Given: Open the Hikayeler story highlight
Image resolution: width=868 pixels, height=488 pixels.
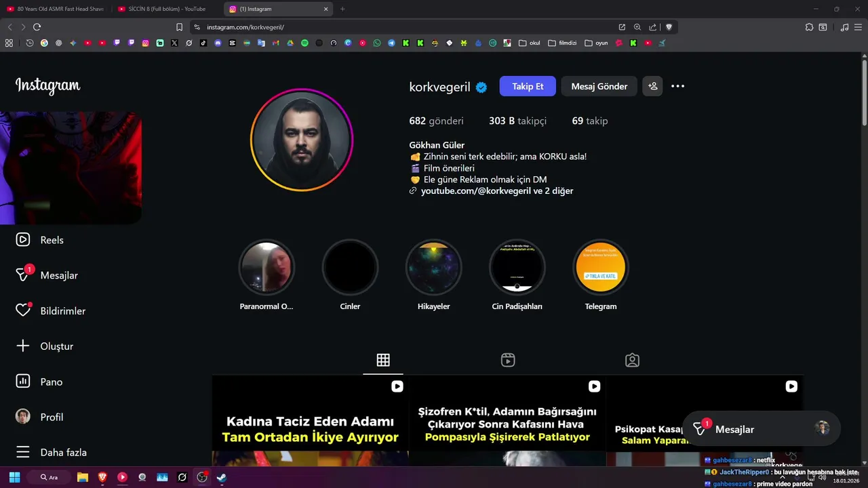Looking at the screenshot, I should pyautogui.click(x=434, y=275).
